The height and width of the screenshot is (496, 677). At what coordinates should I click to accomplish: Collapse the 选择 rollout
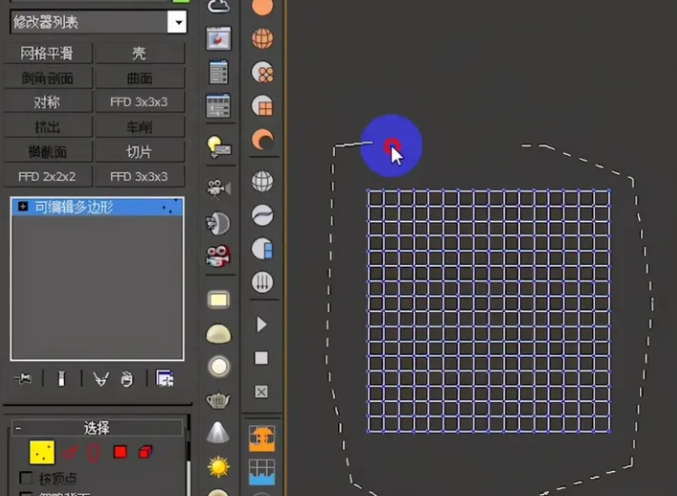coord(17,428)
